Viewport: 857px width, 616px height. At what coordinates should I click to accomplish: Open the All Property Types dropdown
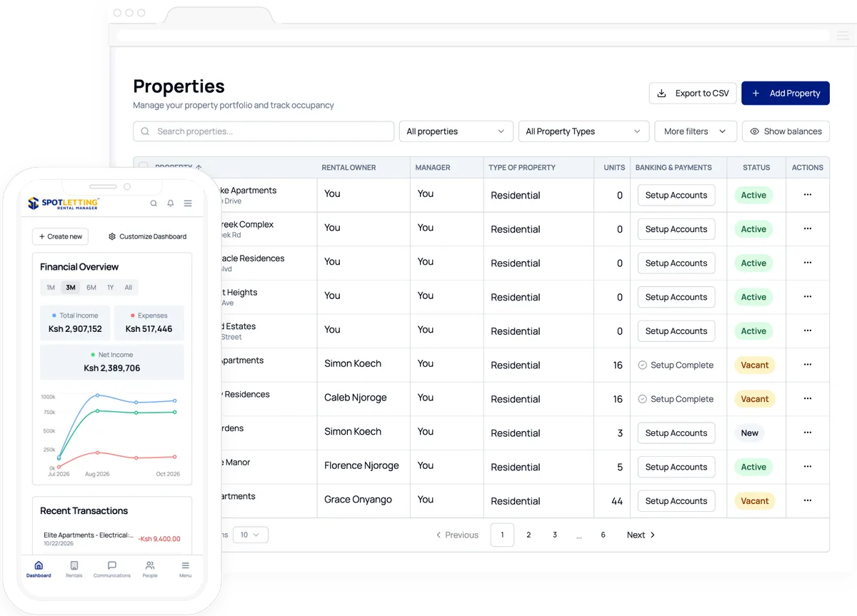point(583,131)
